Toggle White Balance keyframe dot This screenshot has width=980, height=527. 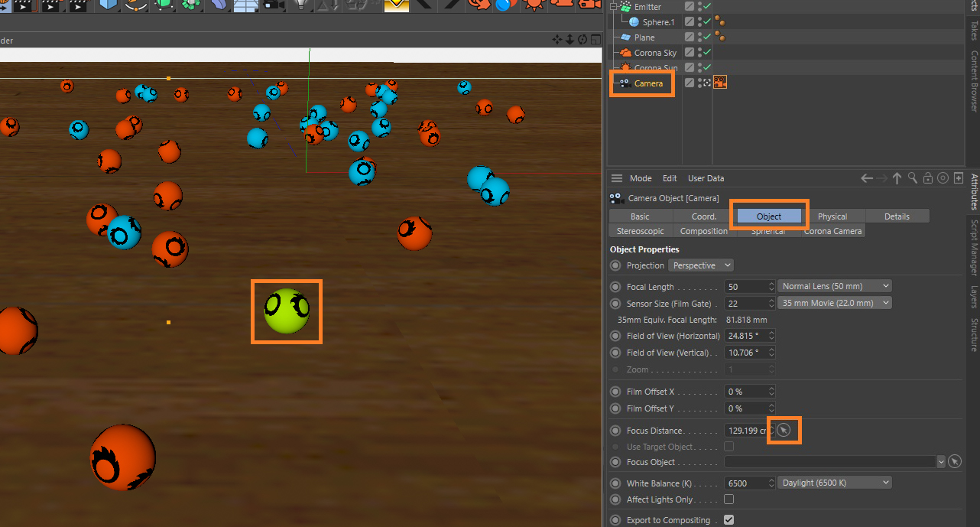pos(615,483)
